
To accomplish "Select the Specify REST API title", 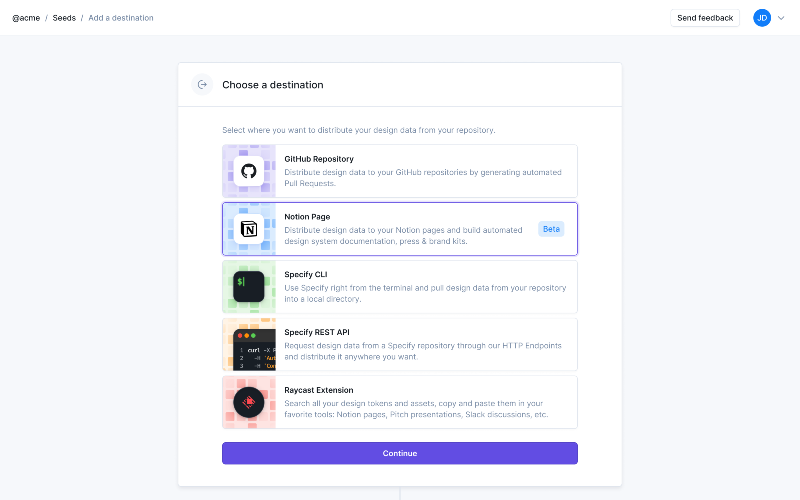I will click(317, 332).
